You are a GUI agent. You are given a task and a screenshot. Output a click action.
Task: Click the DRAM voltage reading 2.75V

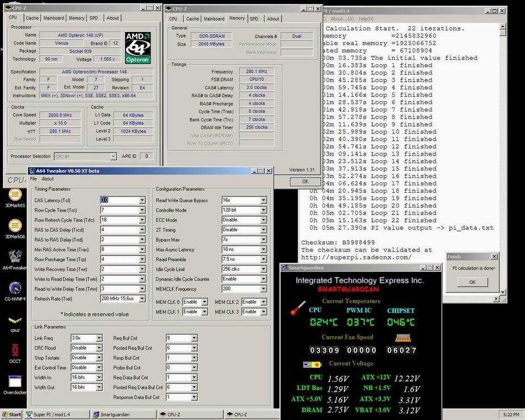tap(338, 410)
